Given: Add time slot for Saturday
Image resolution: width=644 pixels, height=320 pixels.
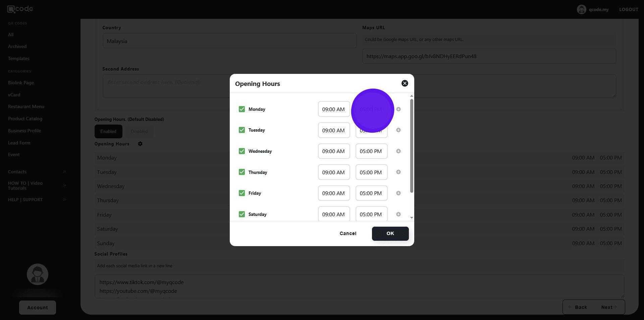Looking at the screenshot, I should tap(398, 214).
